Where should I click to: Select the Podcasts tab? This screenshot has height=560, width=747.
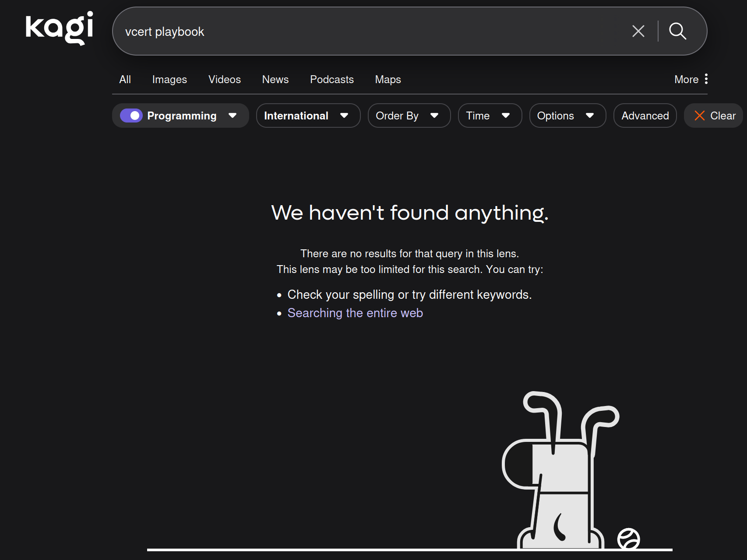click(x=331, y=79)
